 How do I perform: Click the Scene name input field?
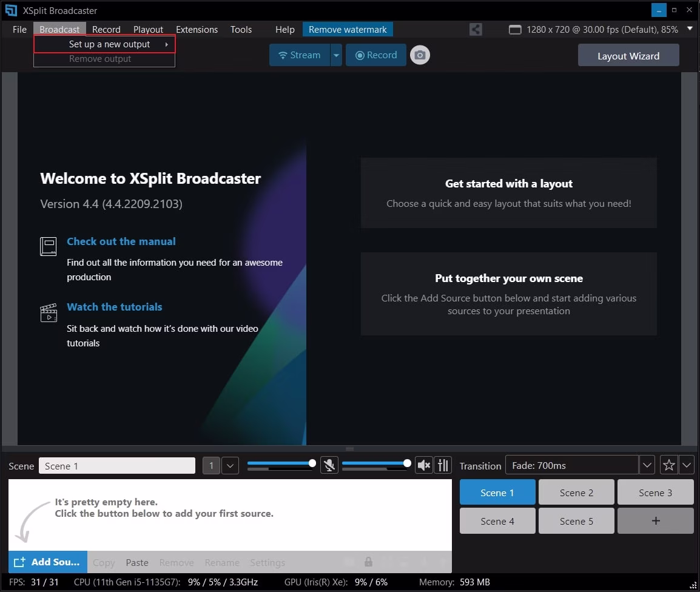coord(117,466)
